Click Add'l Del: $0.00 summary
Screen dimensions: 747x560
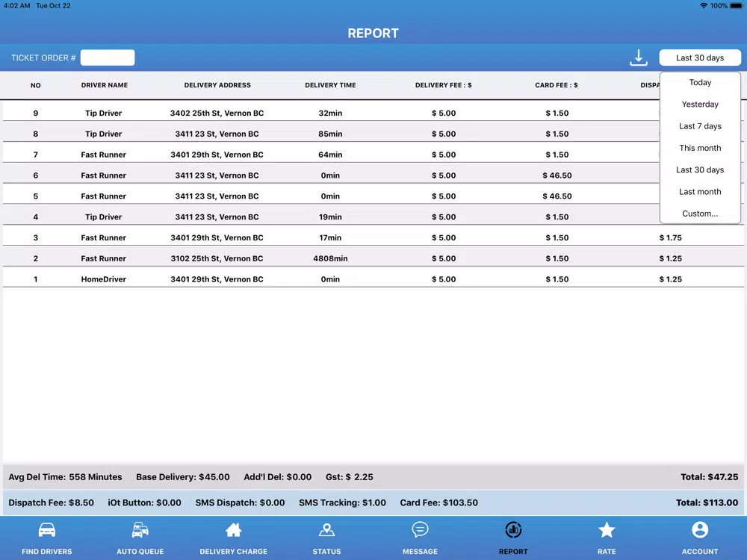(278, 476)
